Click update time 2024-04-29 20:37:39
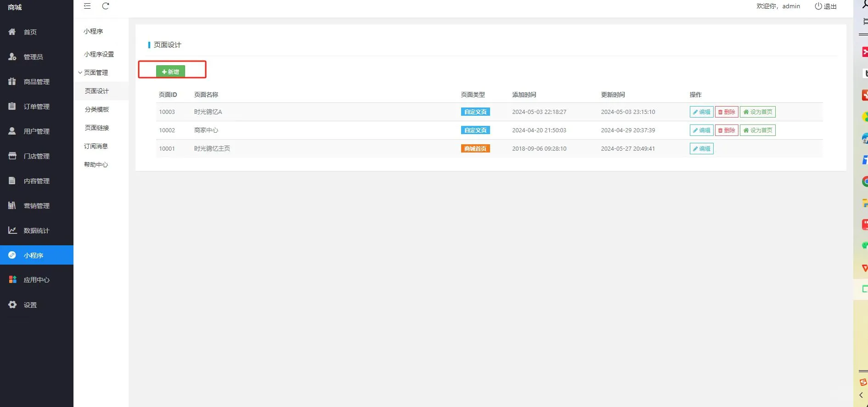Screen dimensions: 868x407 click(x=628, y=130)
